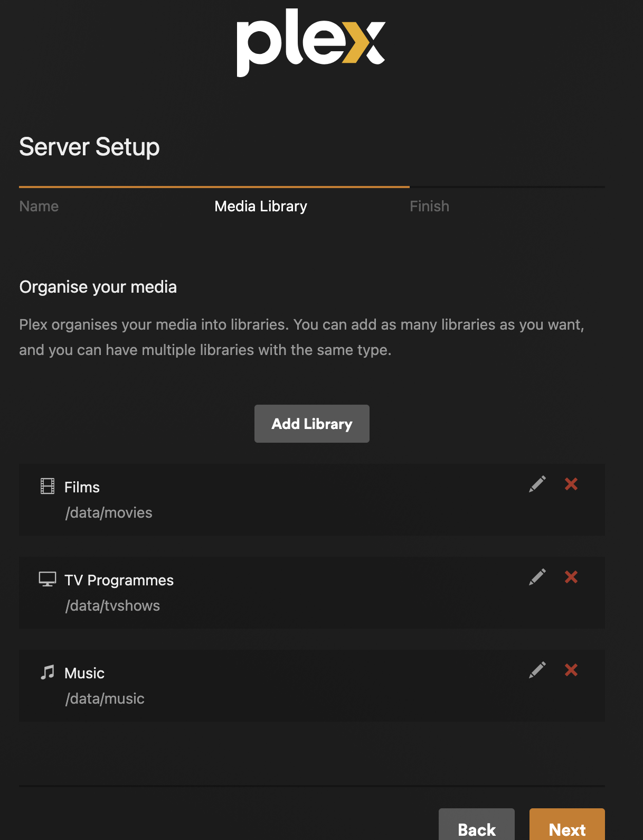This screenshot has width=643, height=840.
Task: Click the music note icon beside Music
Action: pos(48,672)
